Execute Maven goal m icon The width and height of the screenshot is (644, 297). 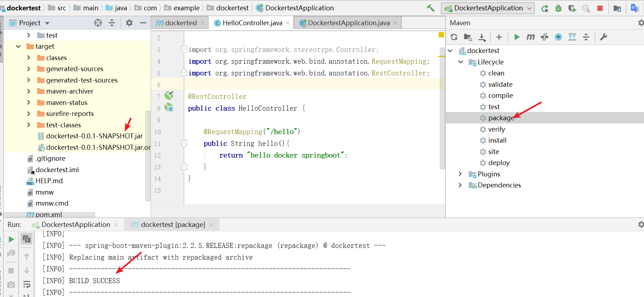click(x=531, y=37)
